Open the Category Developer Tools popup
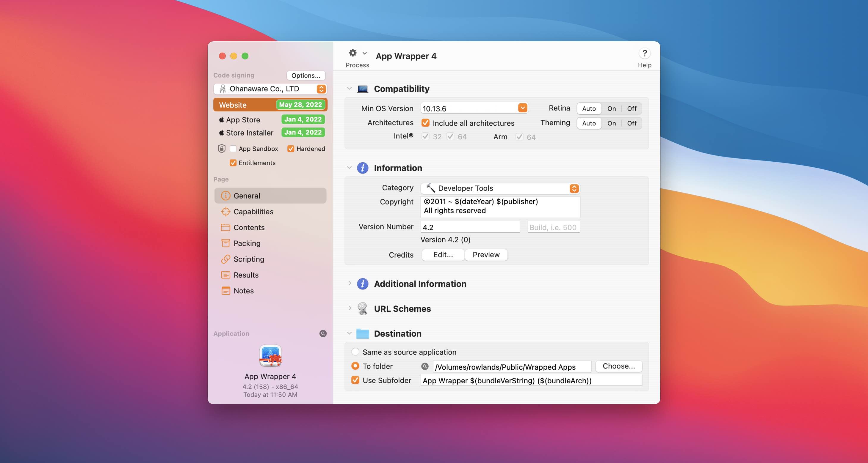The width and height of the screenshot is (868, 463). click(x=500, y=188)
